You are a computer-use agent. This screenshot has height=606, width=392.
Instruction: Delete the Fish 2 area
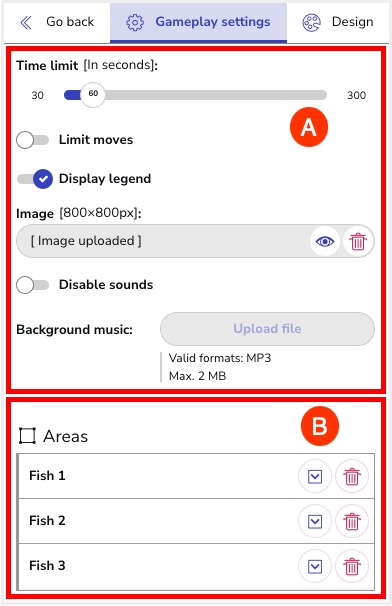352,521
